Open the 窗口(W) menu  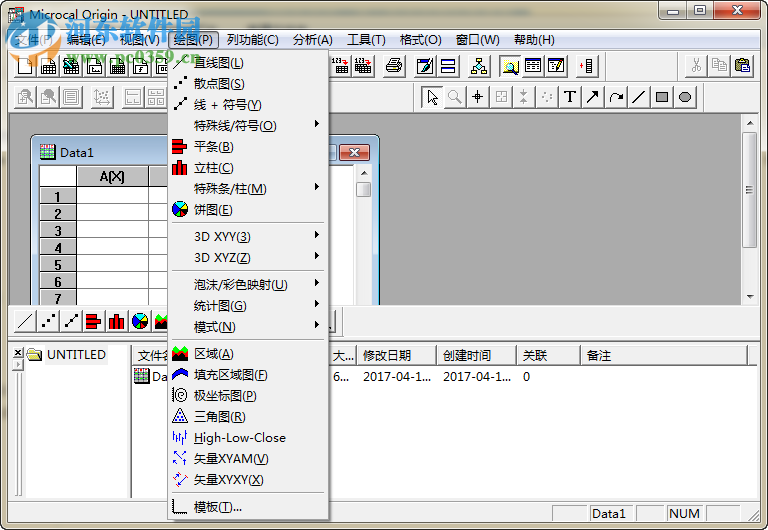(x=477, y=40)
